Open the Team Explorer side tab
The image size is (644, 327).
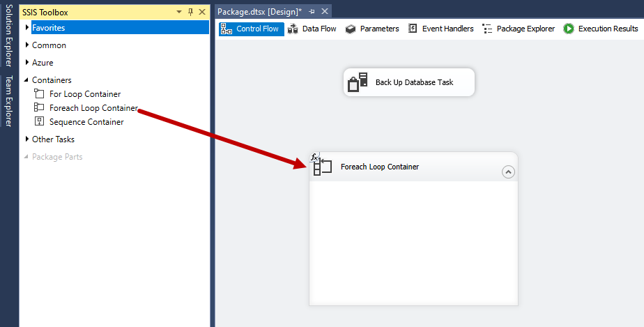tap(9, 100)
